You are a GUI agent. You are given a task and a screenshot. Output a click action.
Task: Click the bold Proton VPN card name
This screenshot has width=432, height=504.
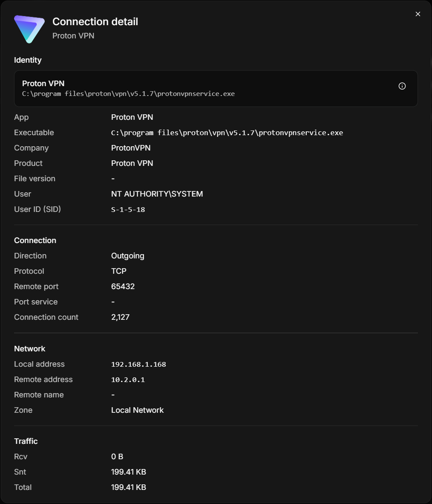43,84
